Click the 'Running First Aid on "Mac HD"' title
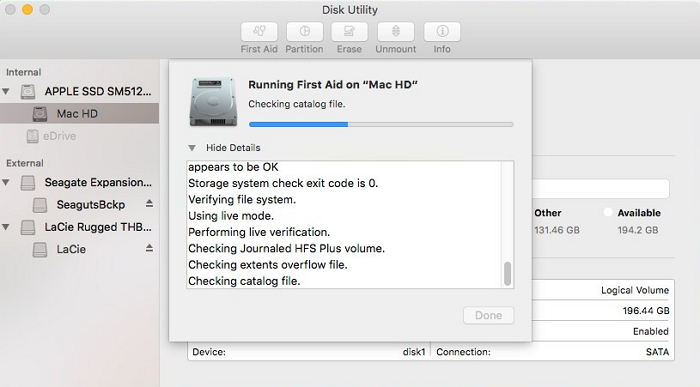The width and height of the screenshot is (700, 387). [x=333, y=85]
